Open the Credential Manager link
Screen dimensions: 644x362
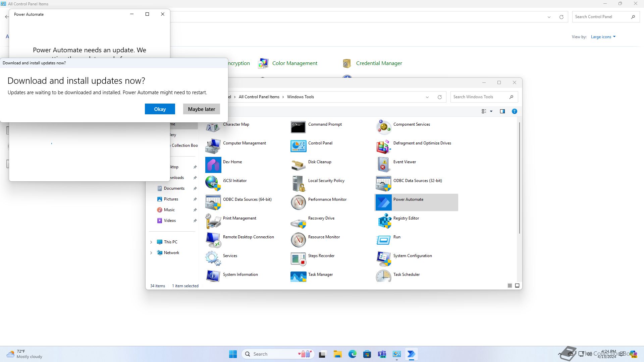[379, 63]
